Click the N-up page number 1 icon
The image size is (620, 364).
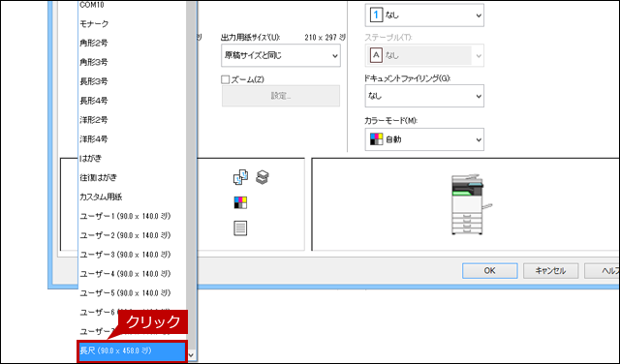click(376, 15)
